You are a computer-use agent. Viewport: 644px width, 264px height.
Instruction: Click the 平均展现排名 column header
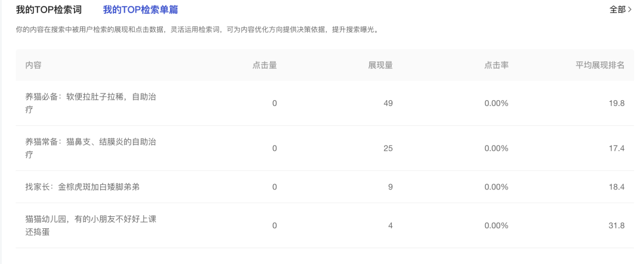[x=600, y=65]
